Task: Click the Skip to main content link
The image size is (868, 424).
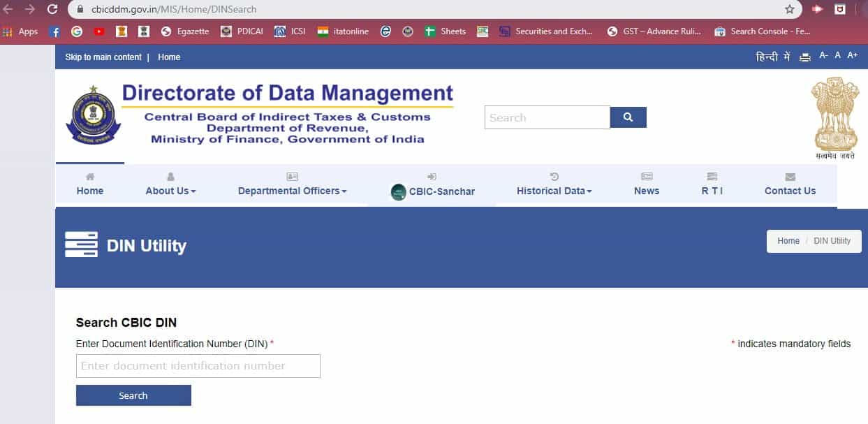Action: click(x=103, y=57)
